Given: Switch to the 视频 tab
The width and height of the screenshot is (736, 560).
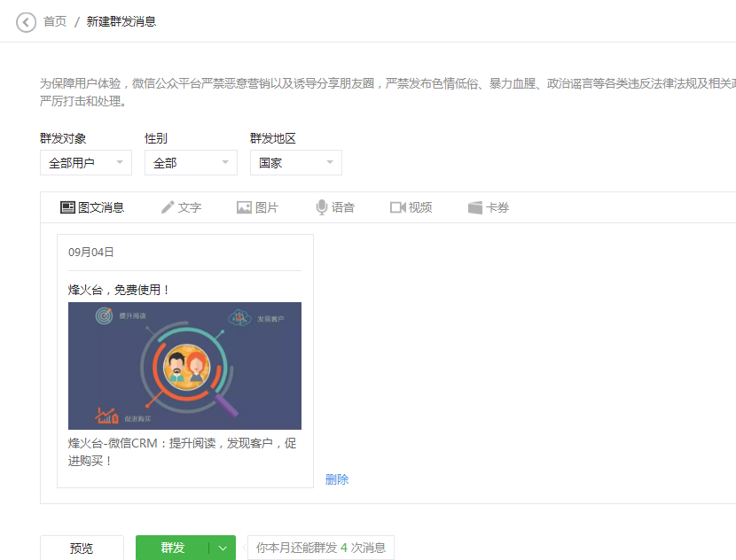Looking at the screenshot, I should (411, 207).
